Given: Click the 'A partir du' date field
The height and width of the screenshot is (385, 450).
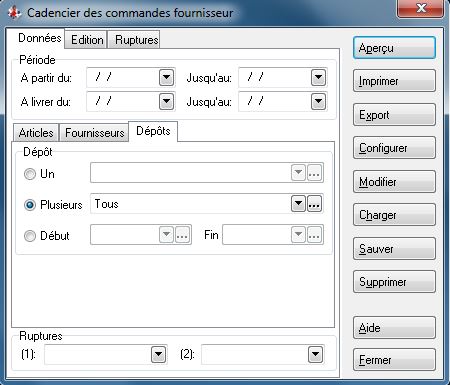Looking at the screenshot, I should click(x=122, y=78).
